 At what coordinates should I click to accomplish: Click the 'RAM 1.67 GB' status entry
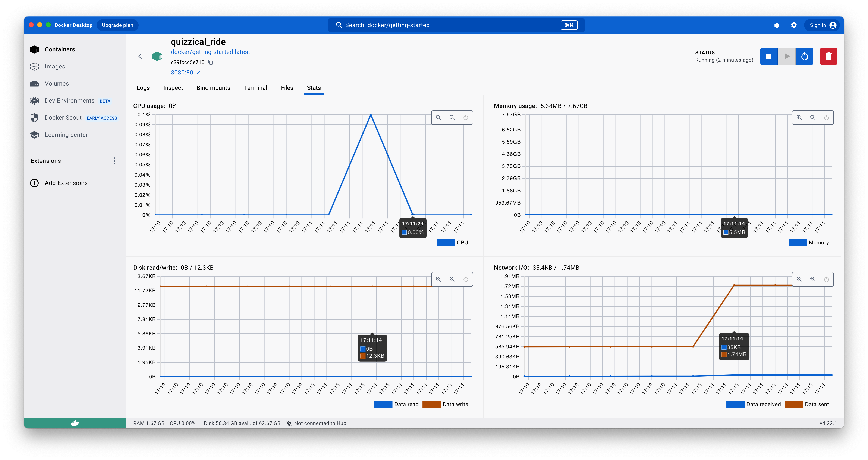pyautogui.click(x=149, y=423)
